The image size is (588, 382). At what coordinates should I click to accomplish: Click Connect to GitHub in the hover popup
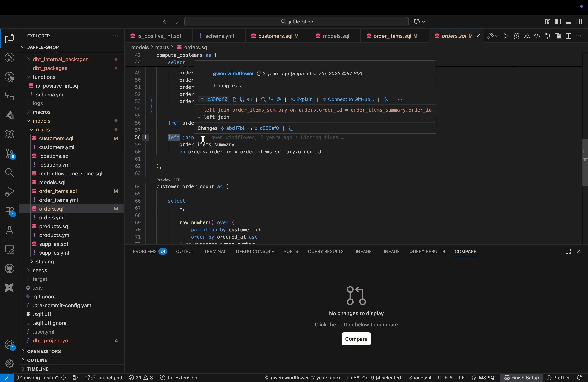pos(351,99)
